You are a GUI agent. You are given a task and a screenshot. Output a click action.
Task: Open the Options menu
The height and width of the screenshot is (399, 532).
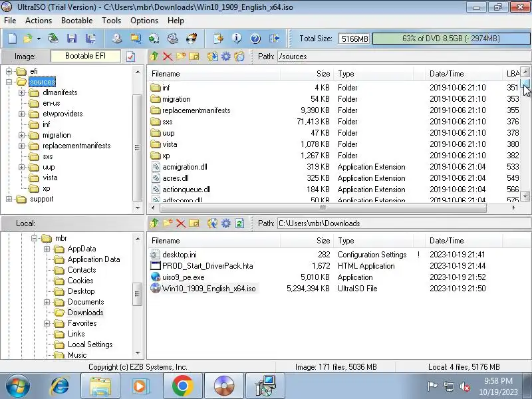(x=144, y=21)
